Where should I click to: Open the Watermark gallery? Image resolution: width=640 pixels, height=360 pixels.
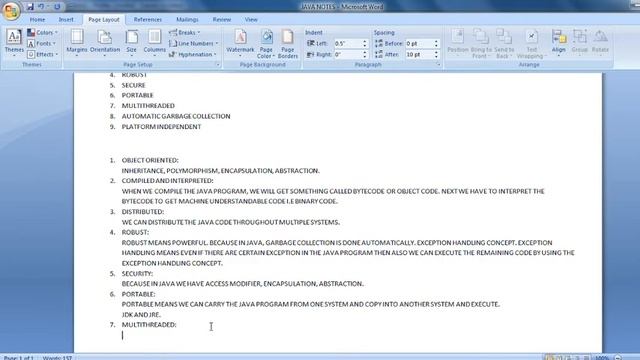[240, 42]
